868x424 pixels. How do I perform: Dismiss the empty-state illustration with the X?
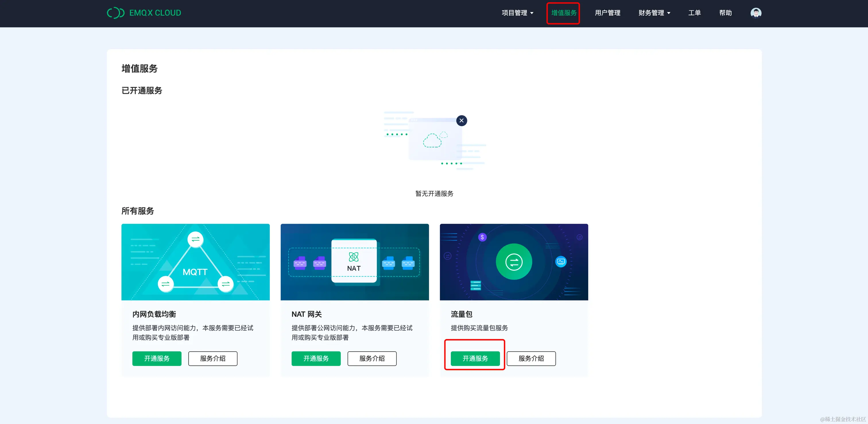click(462, 120)
